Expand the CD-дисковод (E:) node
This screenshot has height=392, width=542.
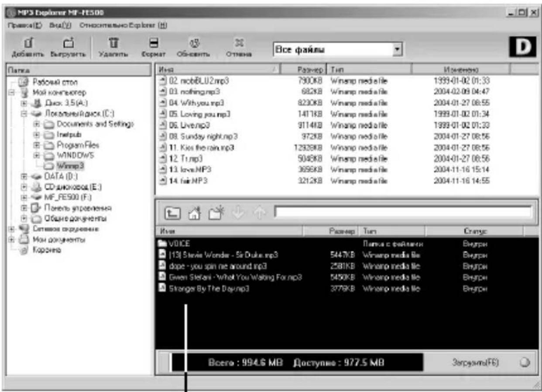point(24,187)
